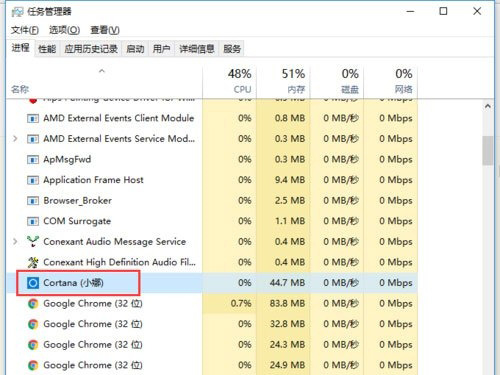Click the 24.3 MB memory value
This screenshot has width=500, height=375.
[x=287, y=345]
